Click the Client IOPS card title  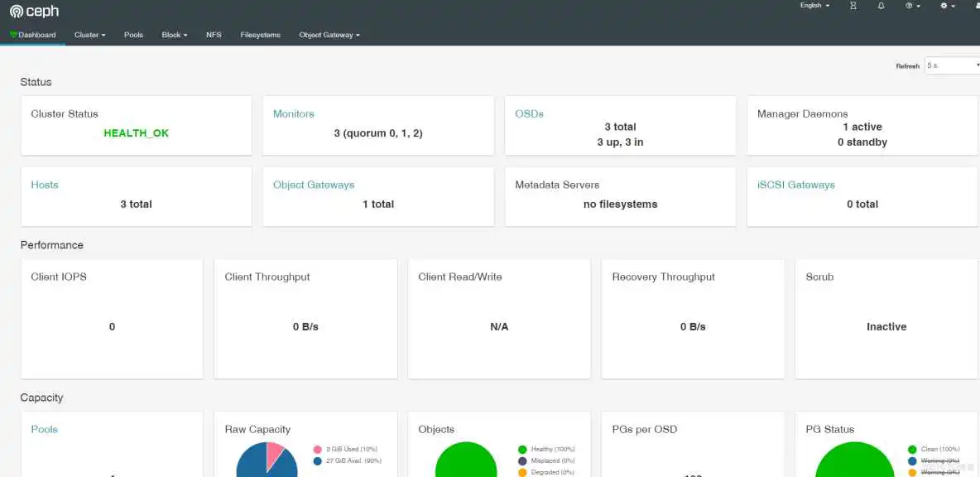coord(59,277)
